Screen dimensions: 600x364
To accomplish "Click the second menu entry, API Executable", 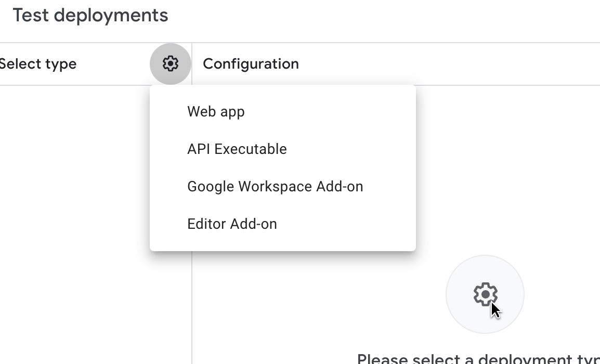I will point(237,149).
